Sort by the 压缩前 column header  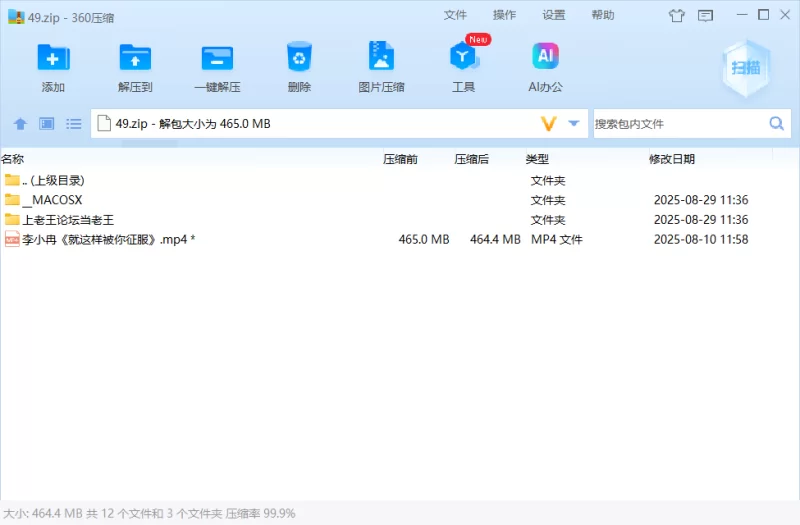(x=401, y=159)
